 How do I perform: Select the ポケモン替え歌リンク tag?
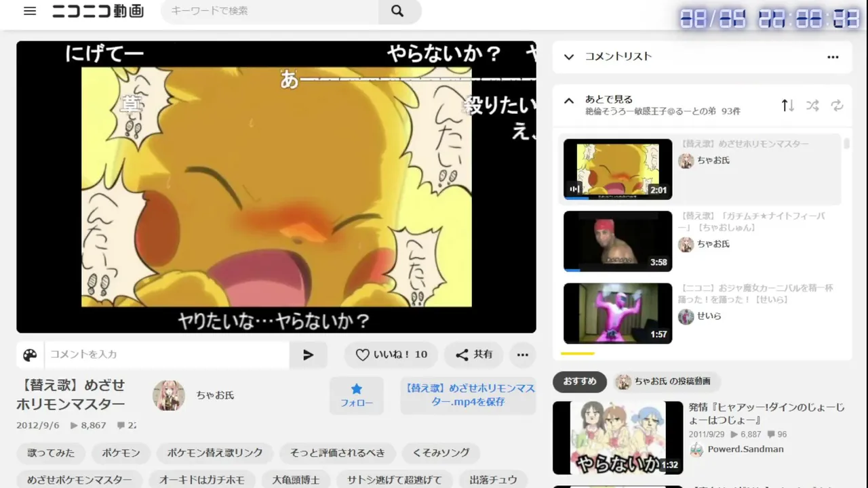click(215, 453)
